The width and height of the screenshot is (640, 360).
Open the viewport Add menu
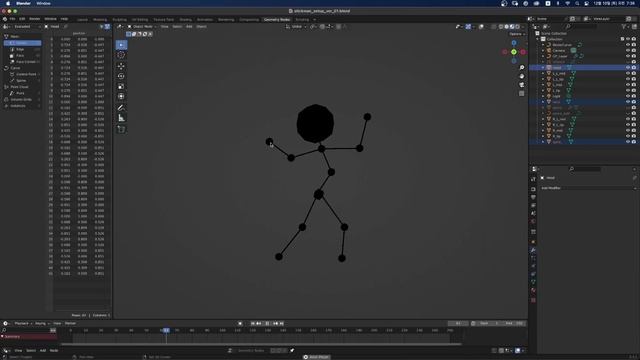click(x=189, y=27)
